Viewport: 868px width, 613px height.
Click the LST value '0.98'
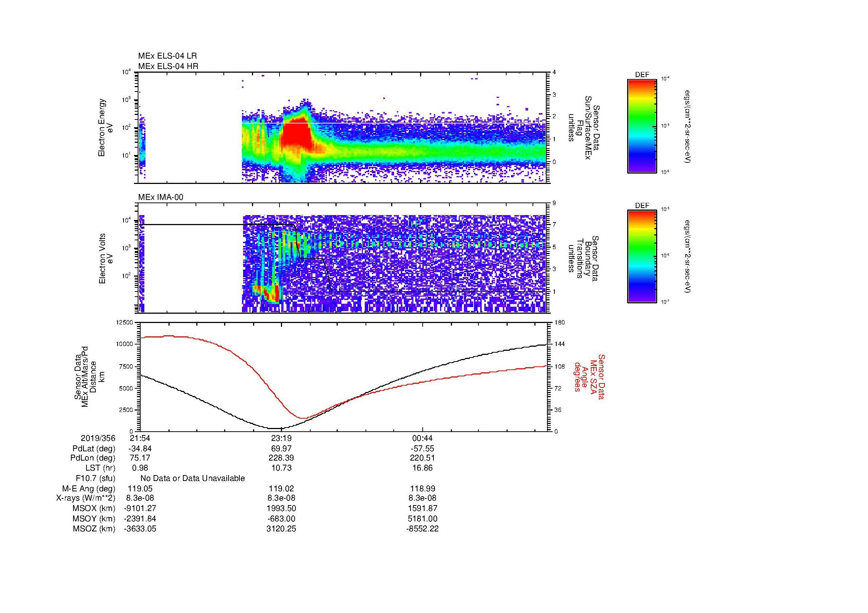click(140, 468)
